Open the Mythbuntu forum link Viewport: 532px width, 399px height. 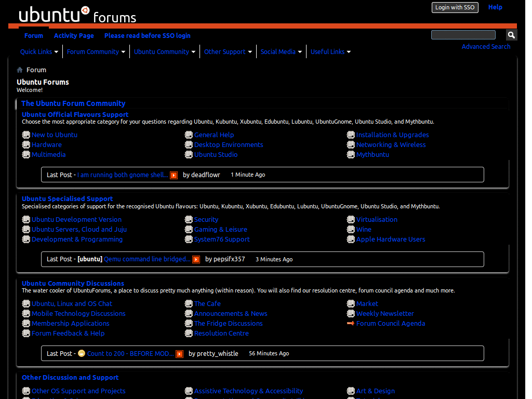[x=373, y=154]
